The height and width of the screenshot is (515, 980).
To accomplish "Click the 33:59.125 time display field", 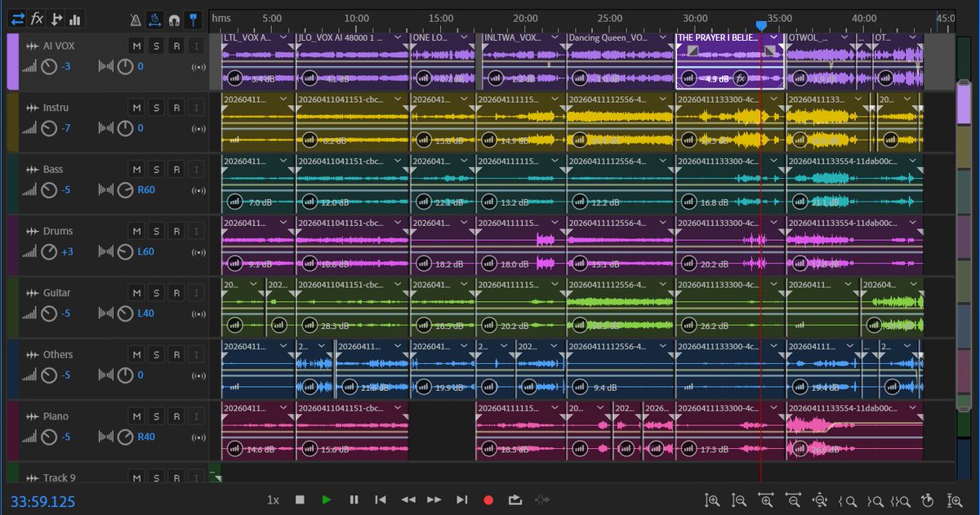I will click(x=43, y=501).
